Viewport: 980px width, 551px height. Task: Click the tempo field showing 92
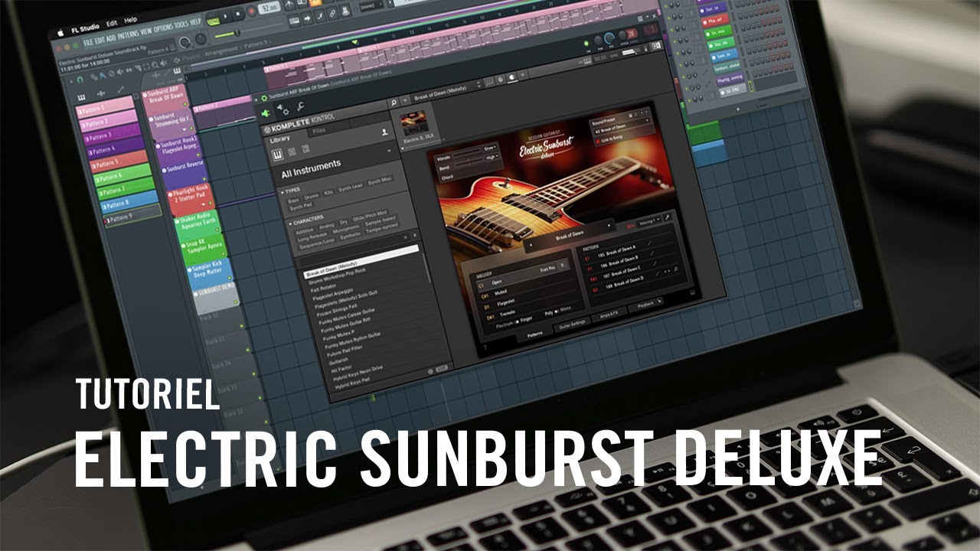point(269,8)
